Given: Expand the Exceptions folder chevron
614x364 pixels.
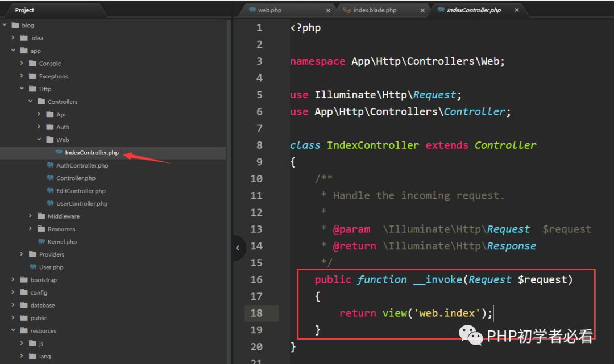Looking at the screenshot, I should [22, 76].
